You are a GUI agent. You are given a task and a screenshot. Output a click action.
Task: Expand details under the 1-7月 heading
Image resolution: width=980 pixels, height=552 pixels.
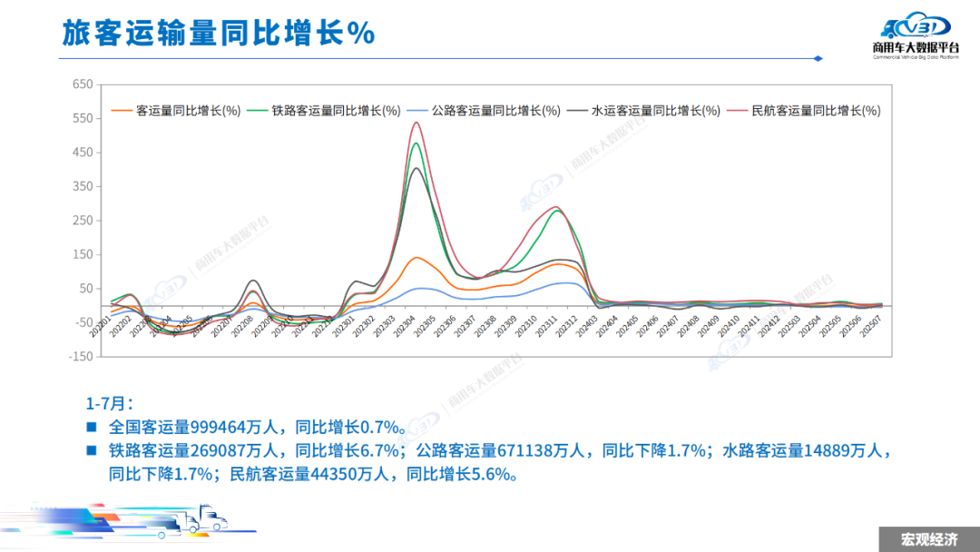point(102,402)
